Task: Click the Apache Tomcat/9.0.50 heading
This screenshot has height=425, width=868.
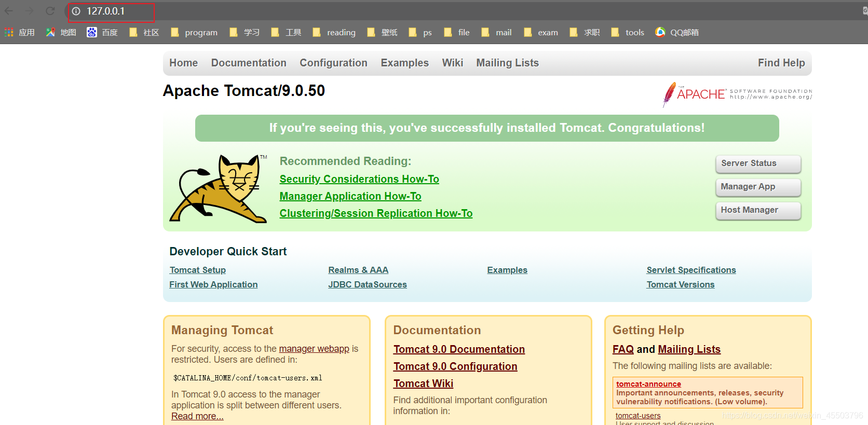Action: (244, 91)
